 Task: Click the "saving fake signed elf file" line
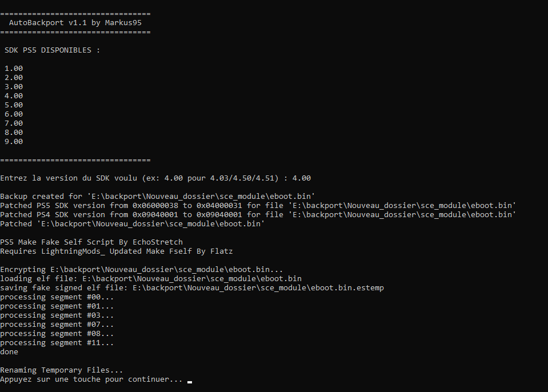tap(192, 288)
